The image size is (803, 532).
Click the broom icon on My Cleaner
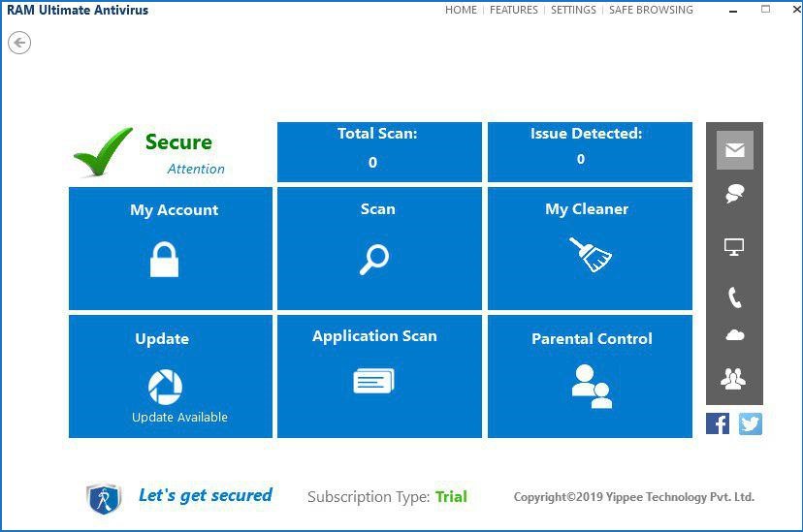pyautogui.click(x=591, y=254)
